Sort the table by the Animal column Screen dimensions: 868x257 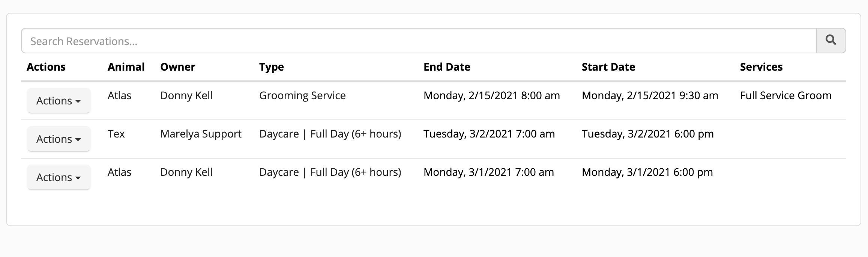tap(126, 67)
